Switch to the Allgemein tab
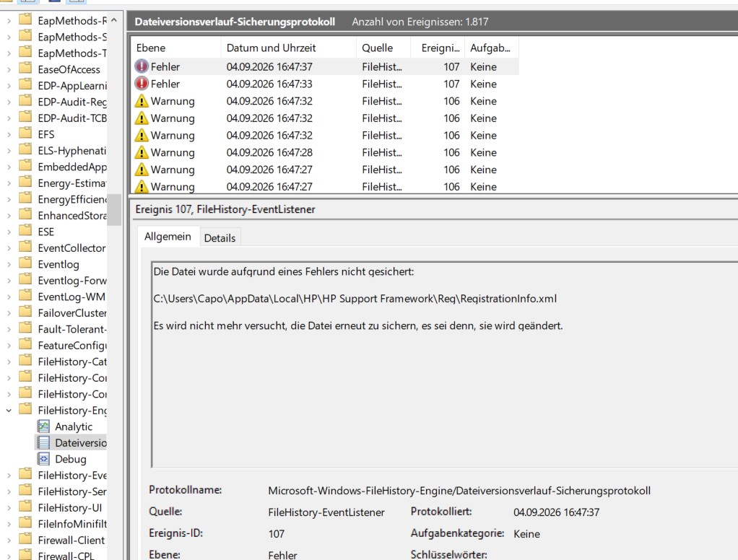 click(168, 237)
